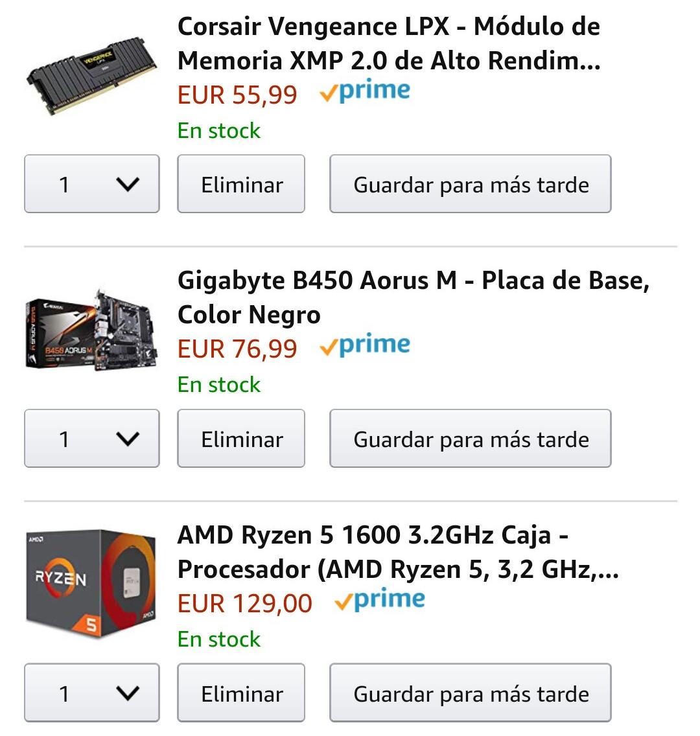Open the Corsair Vengeance LPX product title
The height and width of the screenshot is (736, 700).
click(x=389, y=43)
